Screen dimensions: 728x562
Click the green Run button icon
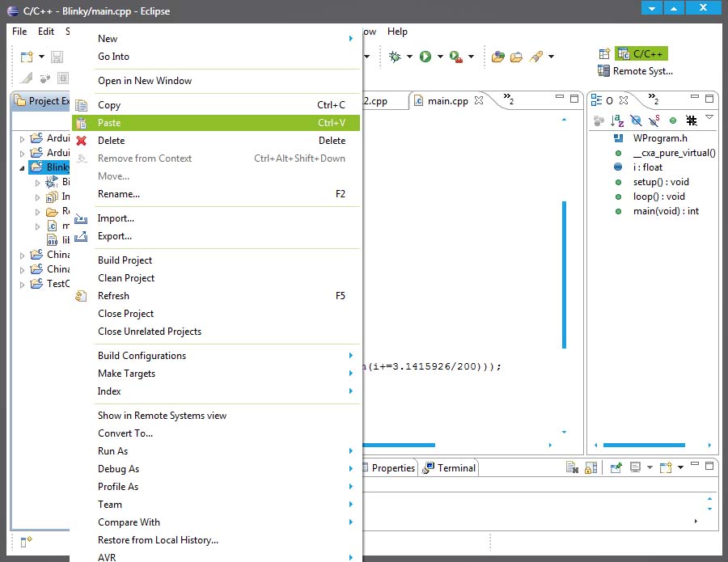click(425, 57)
